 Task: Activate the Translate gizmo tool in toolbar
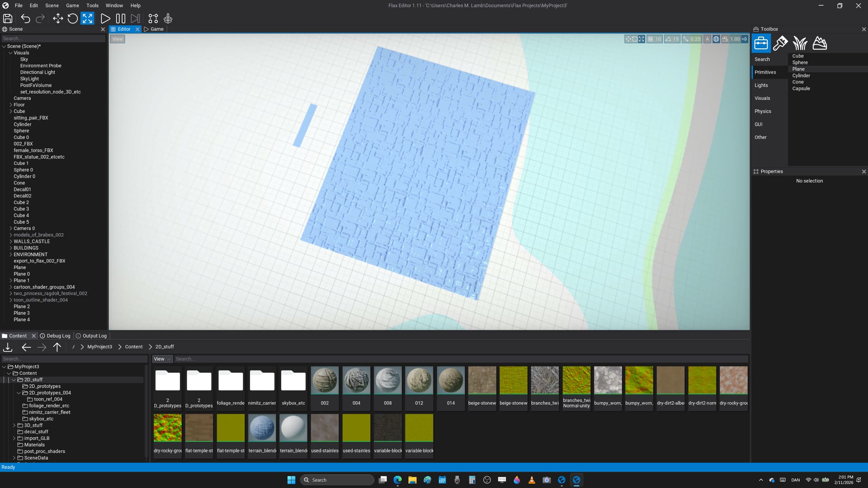[x=58, y=19]
